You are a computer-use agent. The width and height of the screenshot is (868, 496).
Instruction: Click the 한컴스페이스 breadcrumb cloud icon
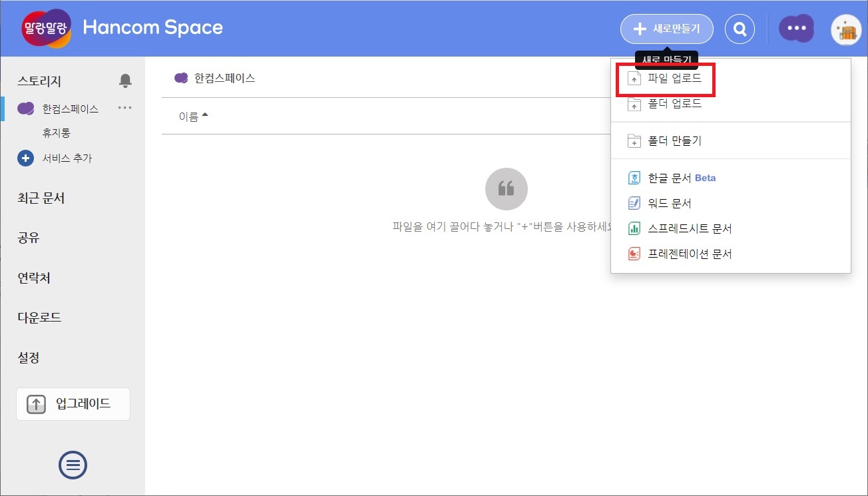point(181,78)
